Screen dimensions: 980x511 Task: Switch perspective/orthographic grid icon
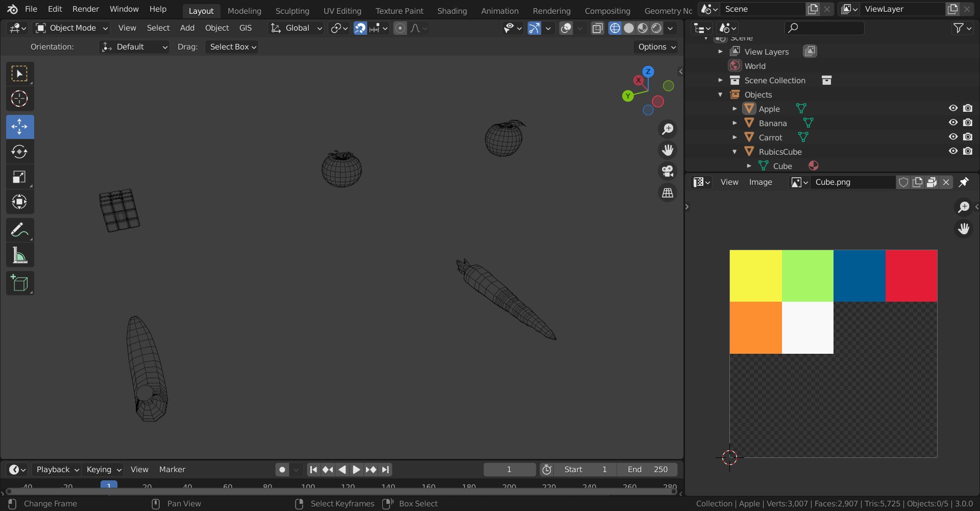click(x=668, y=192)
